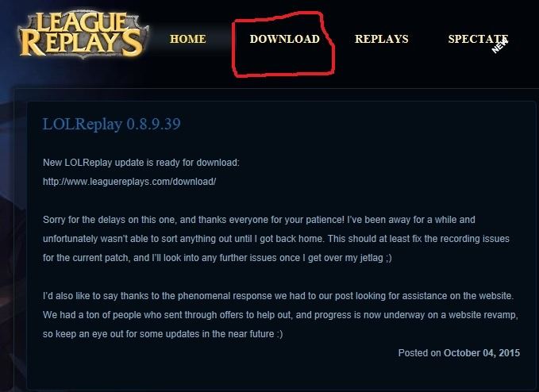Click the NEW badge on Spectate
539x392 pixels.
500,46
